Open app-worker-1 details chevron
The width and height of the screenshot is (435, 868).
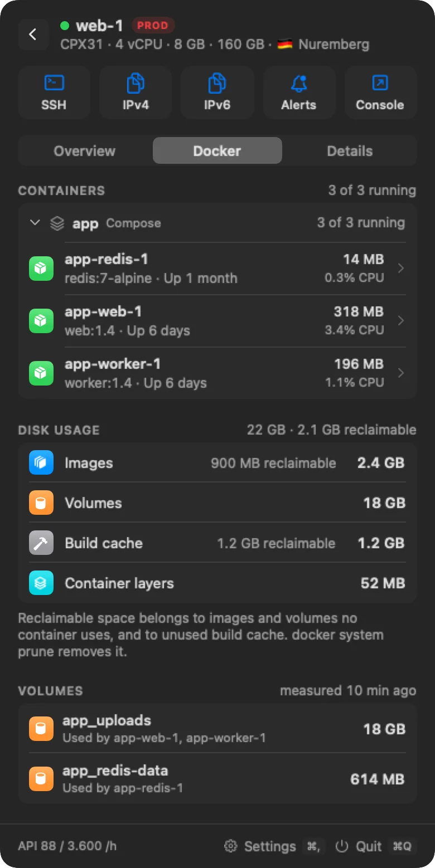click(400, 373)
